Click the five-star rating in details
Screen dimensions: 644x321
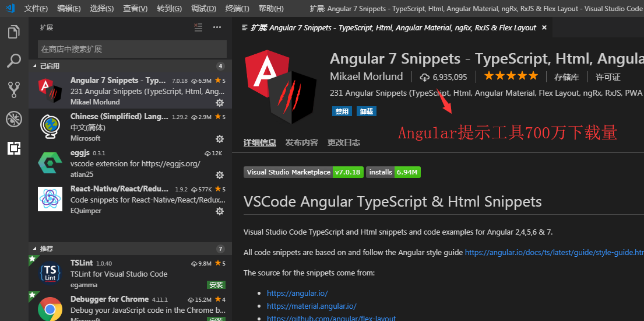(511, 76)
